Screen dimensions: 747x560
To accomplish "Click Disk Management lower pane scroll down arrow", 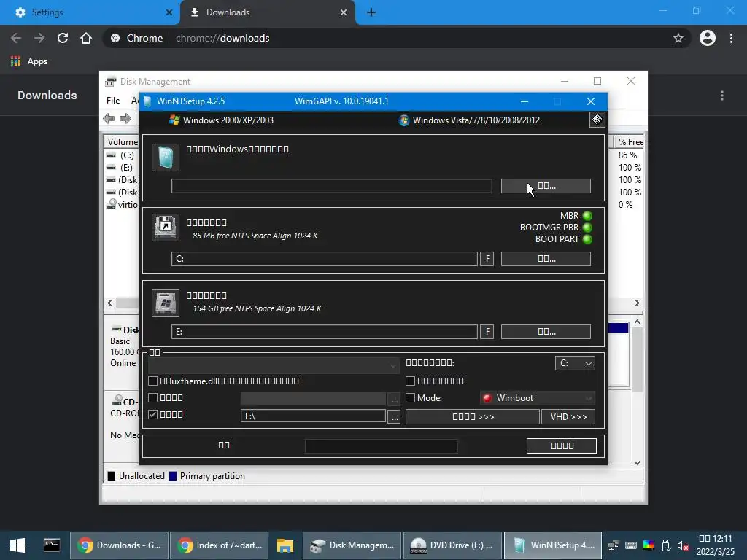I will tap(637, 462).
